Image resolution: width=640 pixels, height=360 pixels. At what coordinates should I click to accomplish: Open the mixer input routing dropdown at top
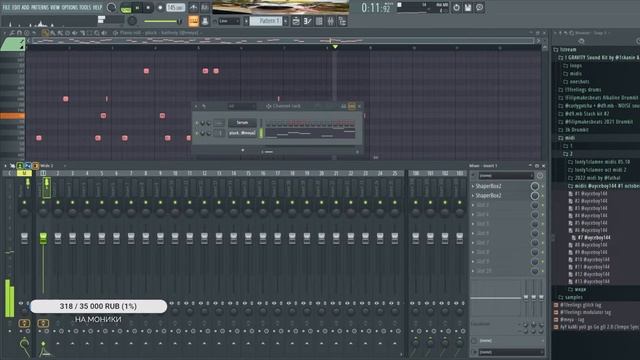tap(506, 176)
